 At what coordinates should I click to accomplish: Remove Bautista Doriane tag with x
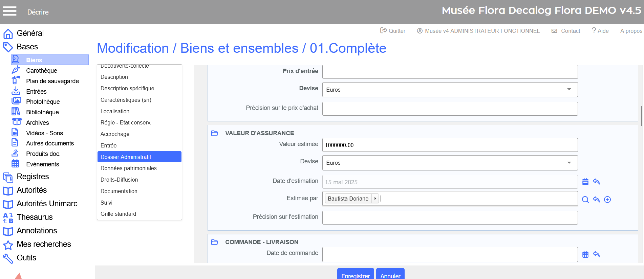pos(375,199)
